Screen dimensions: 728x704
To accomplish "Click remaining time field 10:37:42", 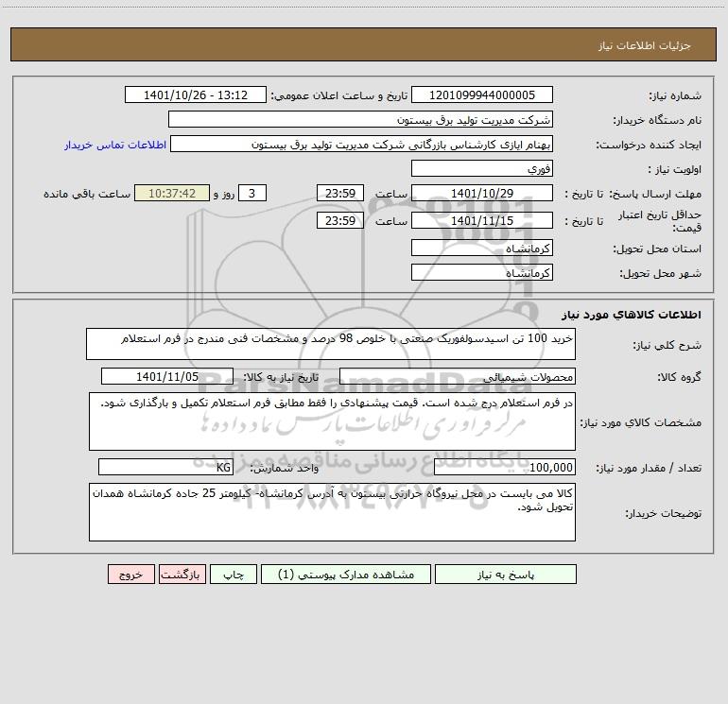I will point(172,193).
